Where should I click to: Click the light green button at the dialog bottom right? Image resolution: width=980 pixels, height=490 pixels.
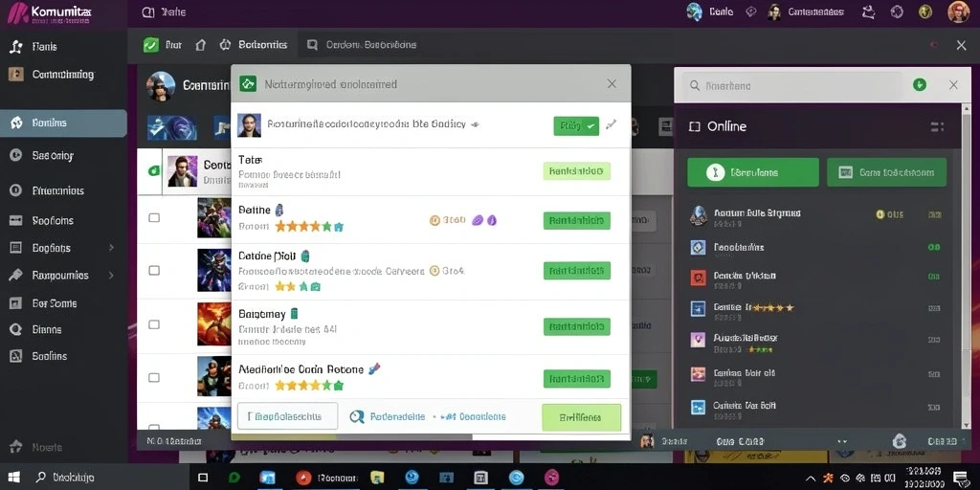tap(581, 417)
